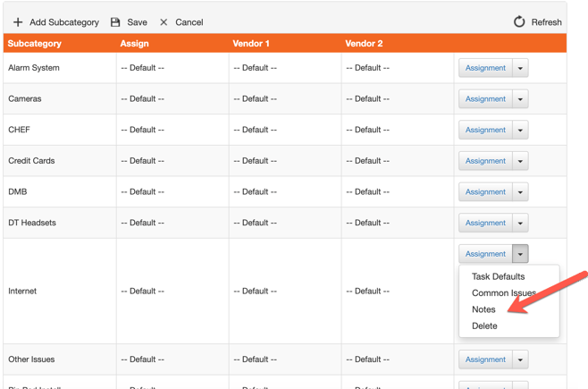Screen dimensions: 588x389
Task: Expand the Credit Cards row dropdown arrow
Action: click(520, 162)
